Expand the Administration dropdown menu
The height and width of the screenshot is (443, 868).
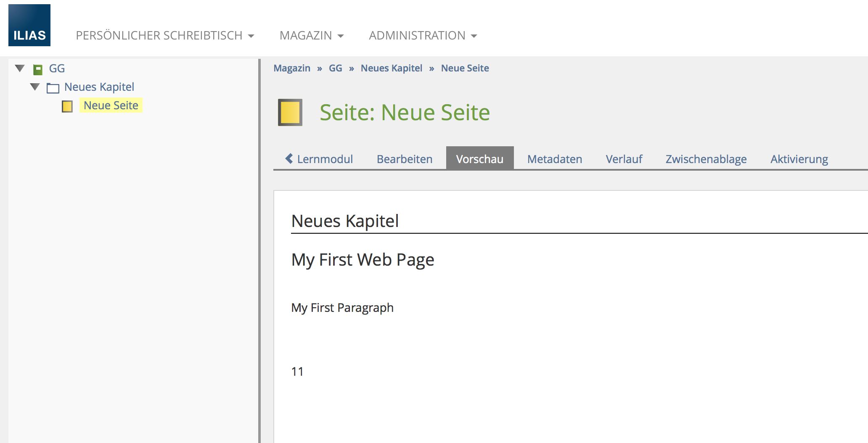coord(423,36)
